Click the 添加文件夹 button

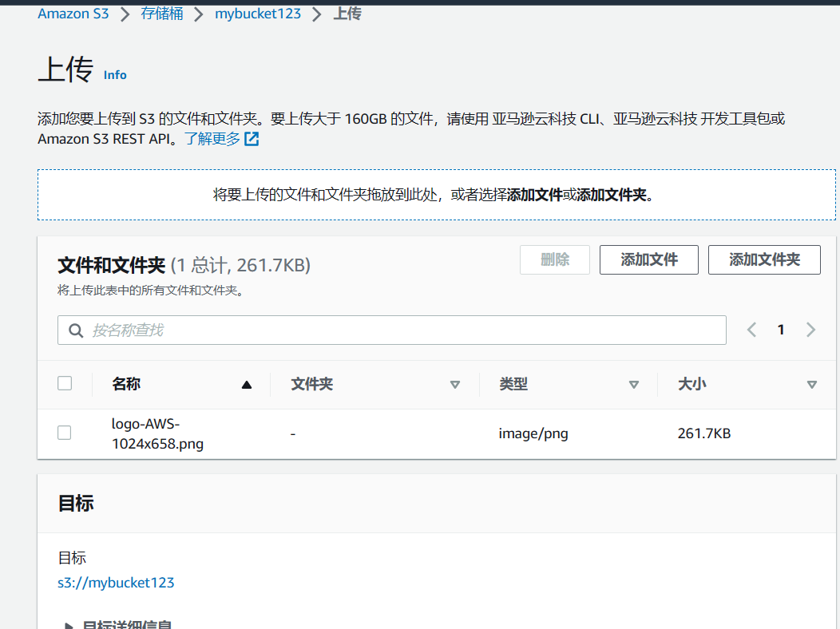point(764,259)
